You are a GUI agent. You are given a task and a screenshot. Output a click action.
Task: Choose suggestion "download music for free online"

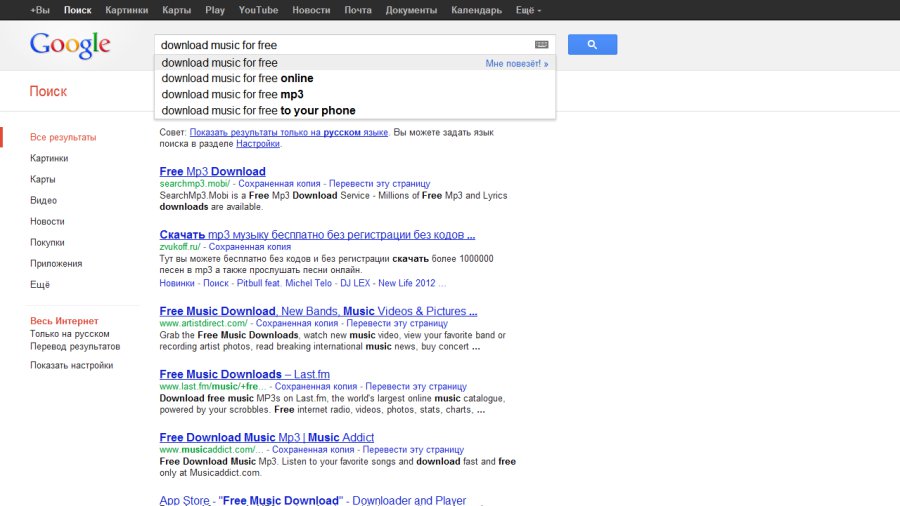click(x=355, y=79)
